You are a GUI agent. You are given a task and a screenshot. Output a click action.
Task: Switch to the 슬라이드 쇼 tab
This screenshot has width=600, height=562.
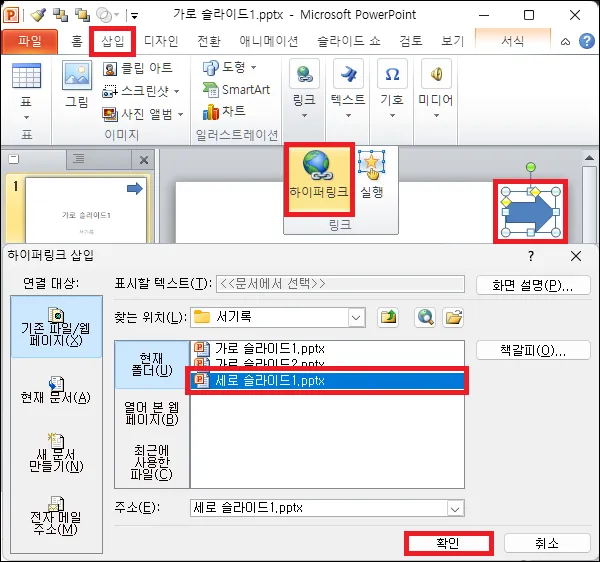pyautogui.click(x=349, y=41)
